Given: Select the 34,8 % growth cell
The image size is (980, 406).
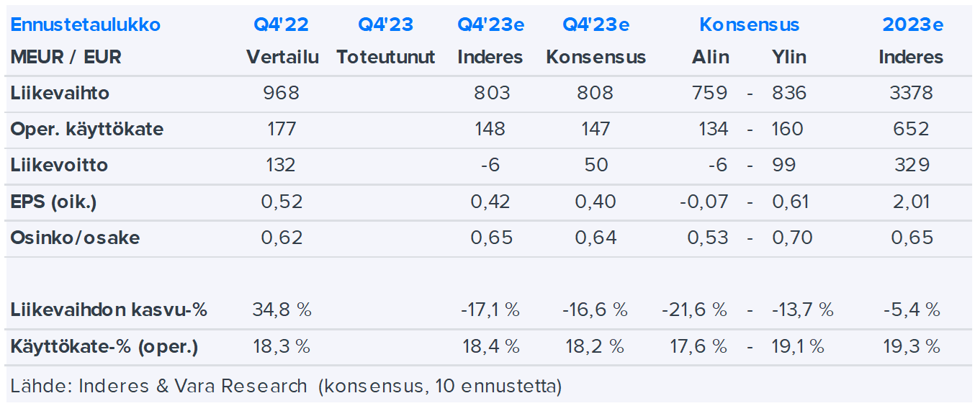Looking at the screenshot, I should (x=281, y=310).
